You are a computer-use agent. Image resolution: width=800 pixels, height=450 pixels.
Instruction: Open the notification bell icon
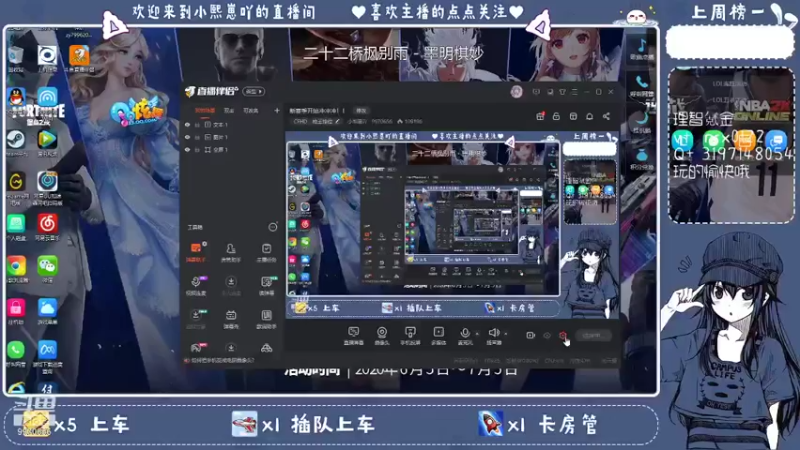tap(589, 116)
